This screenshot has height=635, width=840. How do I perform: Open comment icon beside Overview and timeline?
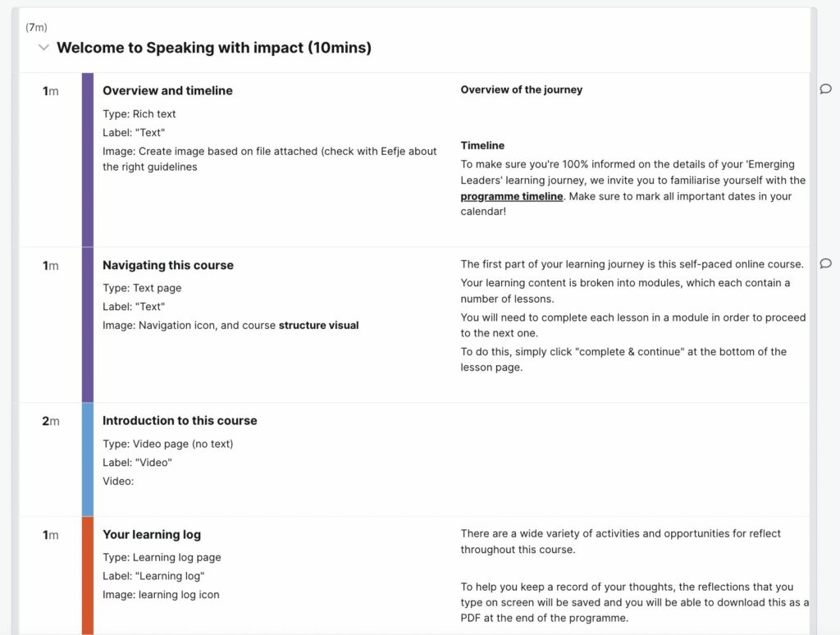(x=825, y=89)
